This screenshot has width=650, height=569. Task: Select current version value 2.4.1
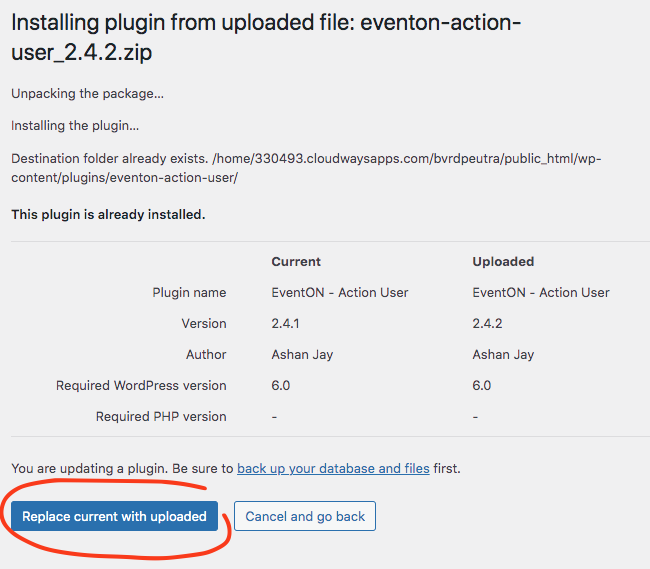click(285, 323)
